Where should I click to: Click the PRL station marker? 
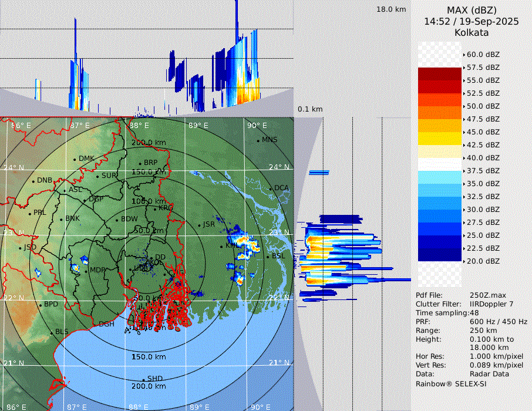coord(29,213)
